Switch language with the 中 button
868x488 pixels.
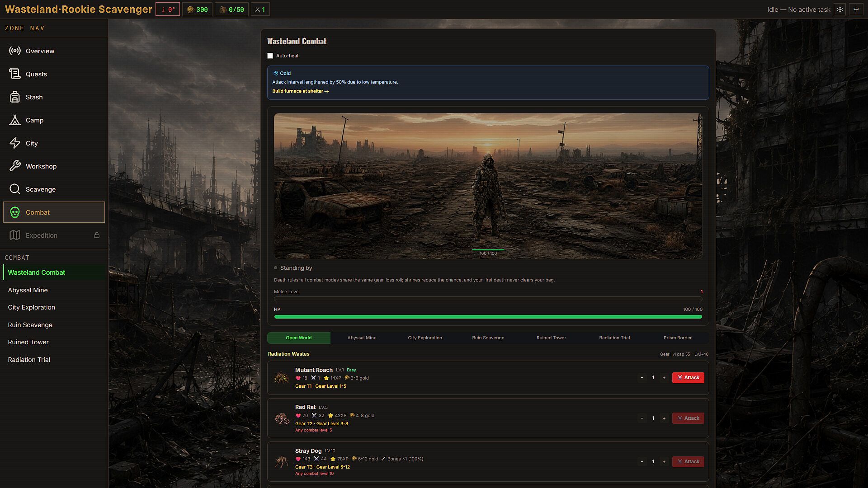(x=856, y=9)
